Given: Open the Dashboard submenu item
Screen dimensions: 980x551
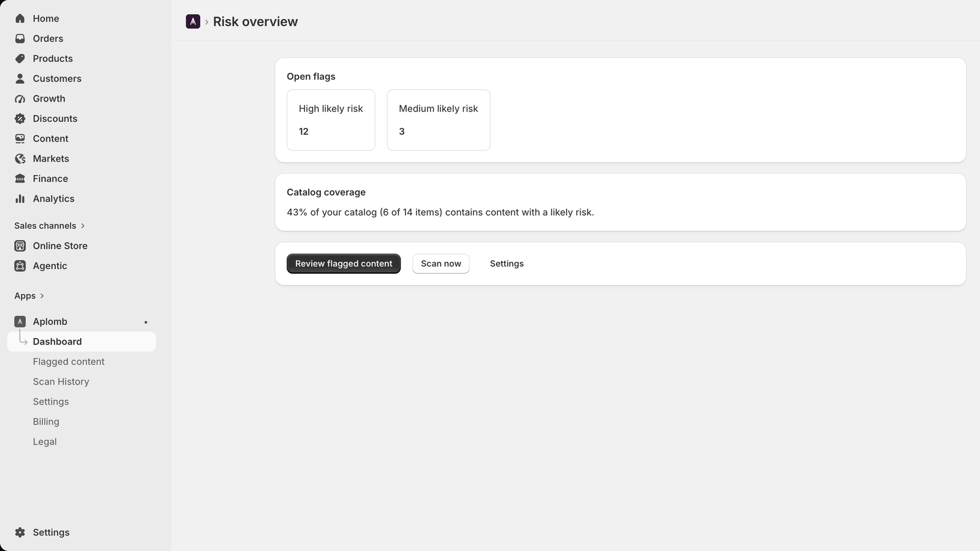Looking at the screenshot, I should point(81,342).
